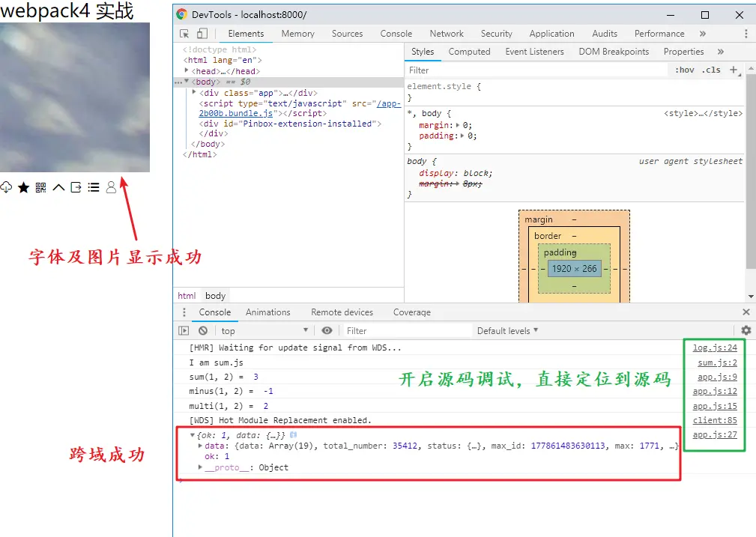The width and height of the screenshot is (756, 537).
Task: Open DevTools three-dot customize menu
Action: click(x=746, y=33)
